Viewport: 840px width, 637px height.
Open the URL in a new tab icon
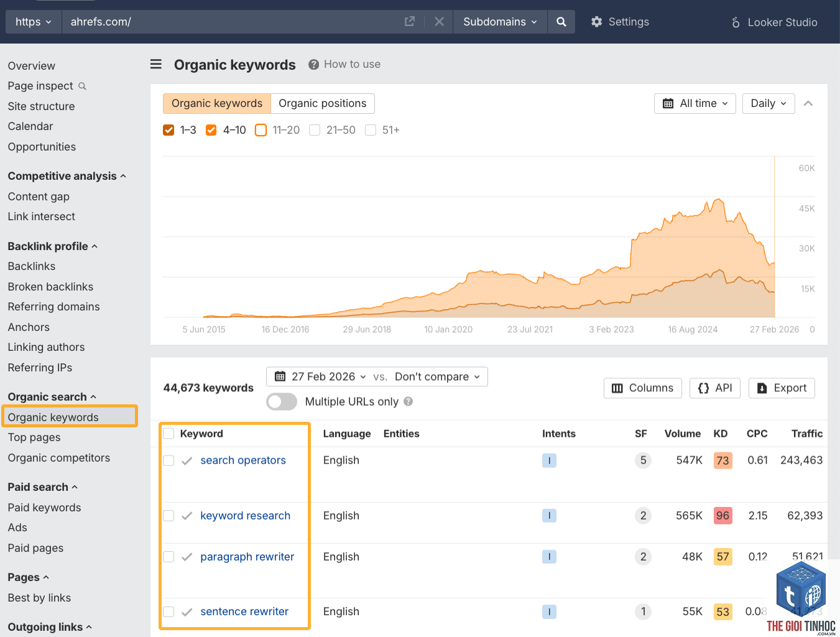[x=409, y=22]
